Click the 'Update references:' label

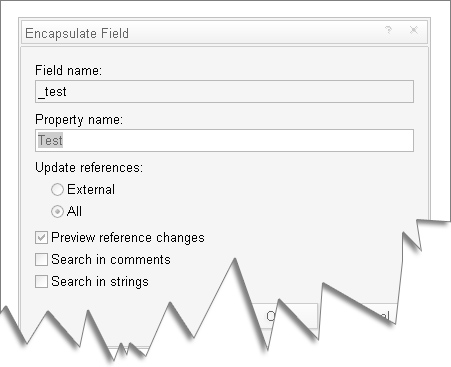[89, 167]
